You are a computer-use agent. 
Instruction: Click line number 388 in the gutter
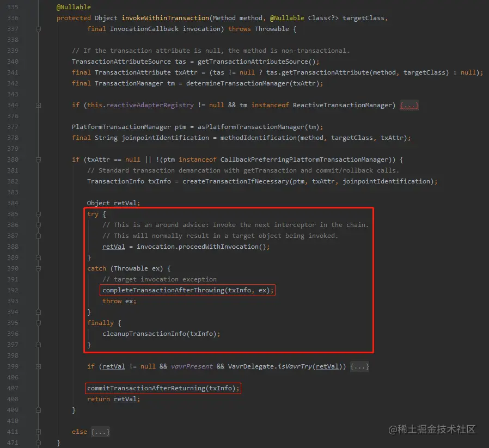[13, 247]
